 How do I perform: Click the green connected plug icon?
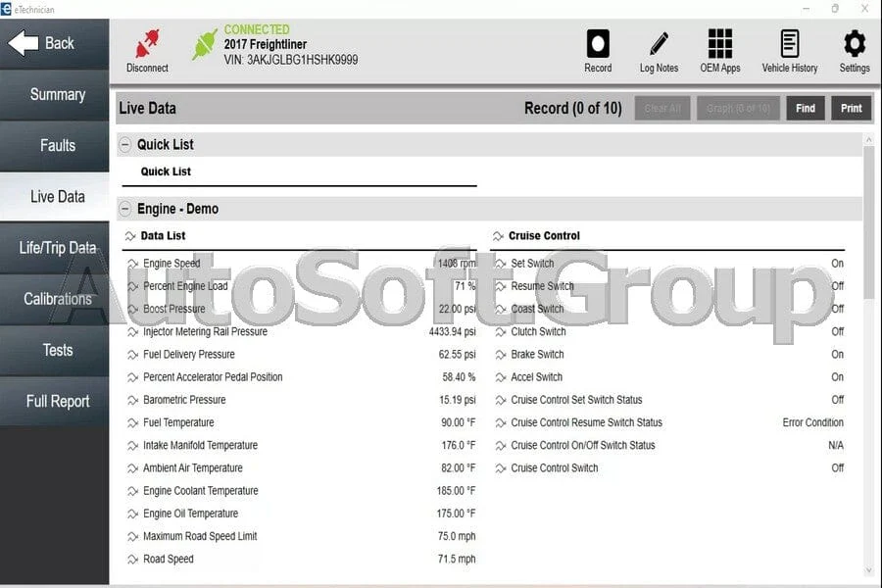204,44
